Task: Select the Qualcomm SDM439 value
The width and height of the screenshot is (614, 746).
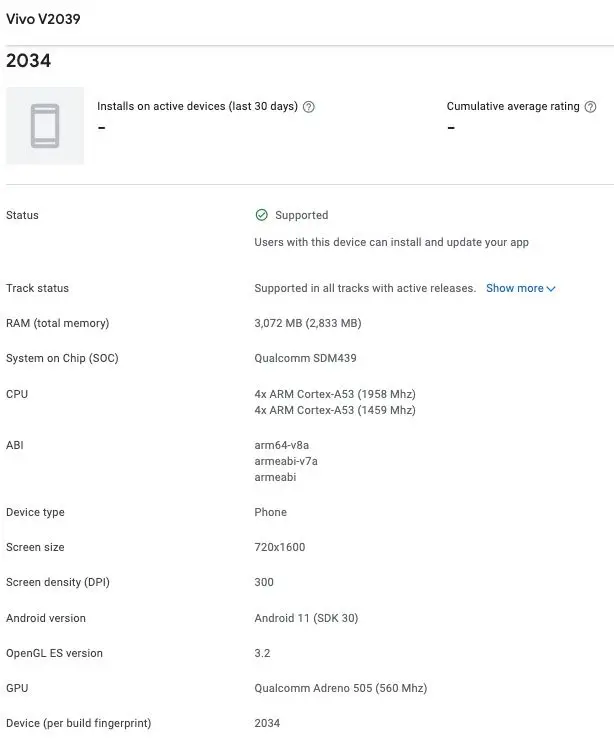Action: tap(305, 358)
